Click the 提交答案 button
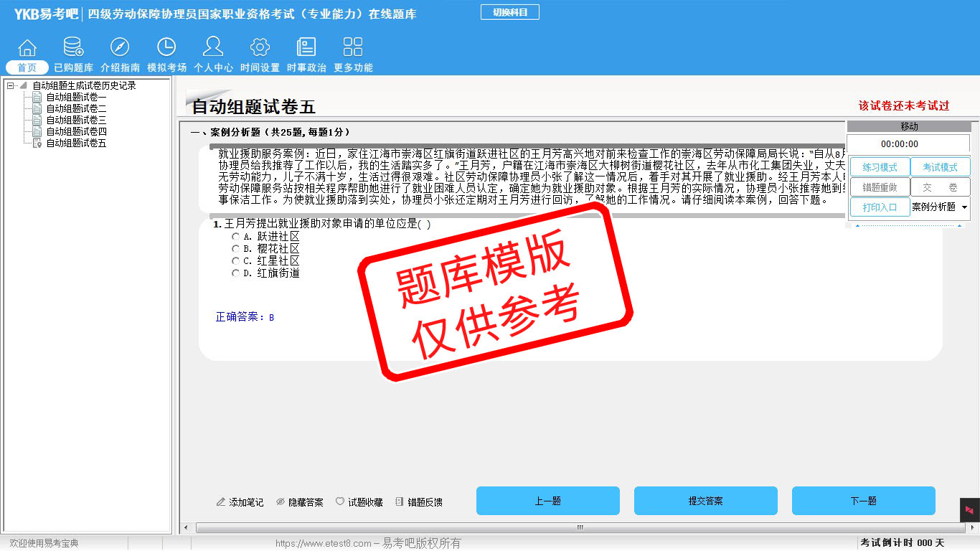The width and height of the screenshot is (980, 551). [x=705, y=501]
